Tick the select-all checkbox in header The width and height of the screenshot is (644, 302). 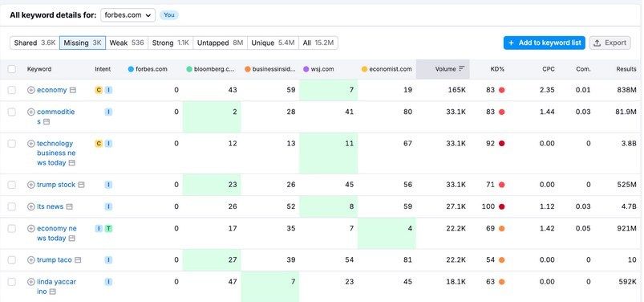(12, 69)
